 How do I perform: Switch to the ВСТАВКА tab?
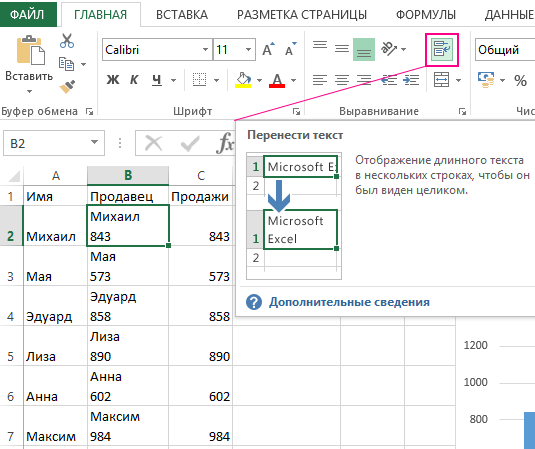tap(182, 15)
